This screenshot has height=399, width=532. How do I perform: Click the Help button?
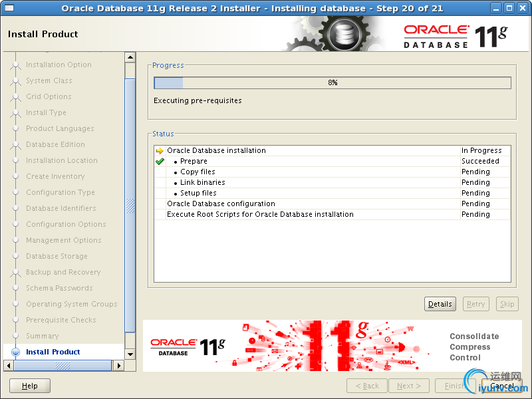click(x=29, y=386)
